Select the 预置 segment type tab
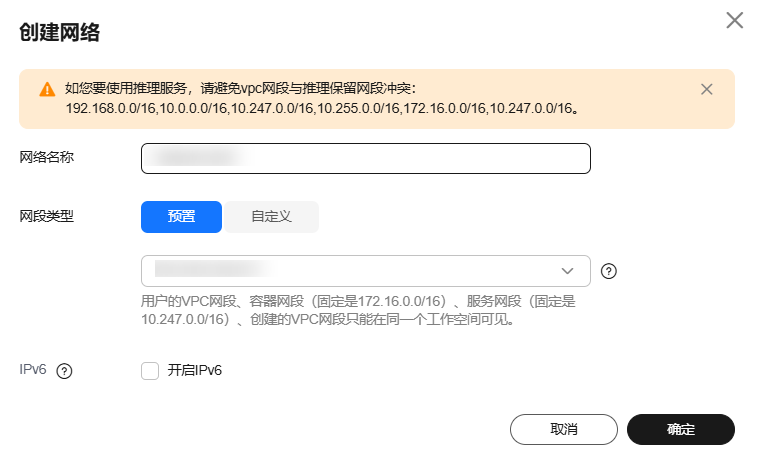The width and height of the screenshot is (765, 461). tap(181, 217)
